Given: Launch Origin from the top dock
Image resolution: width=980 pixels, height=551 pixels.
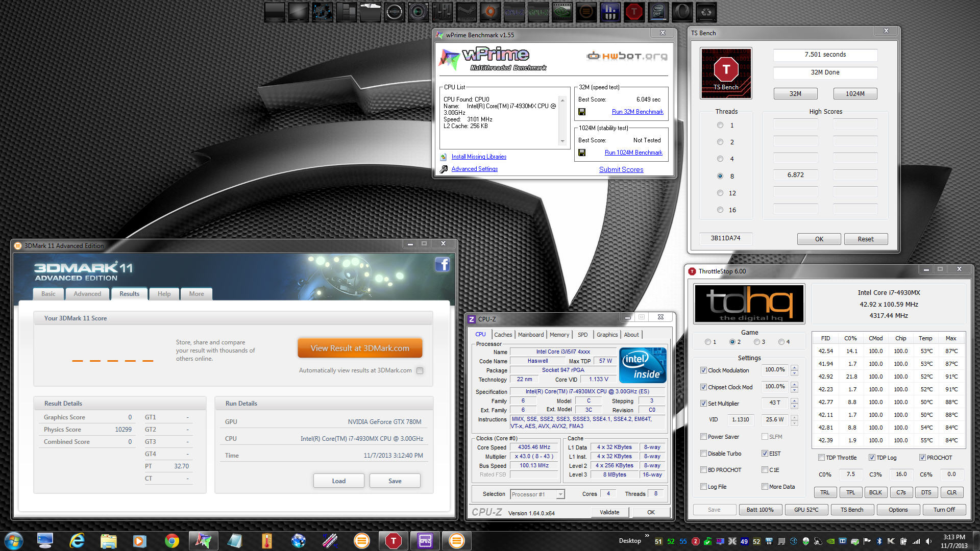Looking at the screenshot, I should [x=490, y=12].
